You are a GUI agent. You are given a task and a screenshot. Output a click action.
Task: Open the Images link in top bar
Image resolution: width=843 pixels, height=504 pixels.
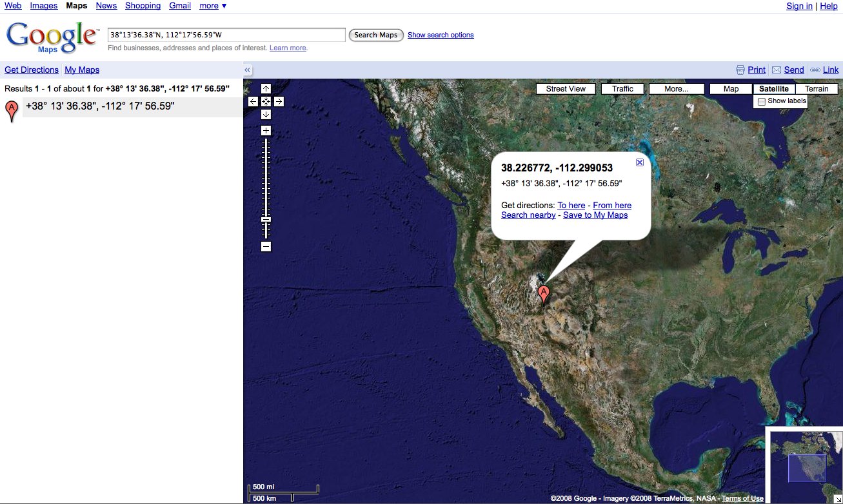tap(44, 5)
